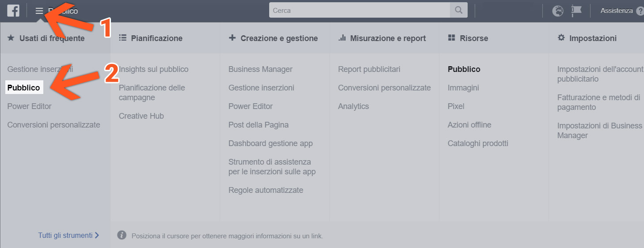Click the info icon in the footer
Viewport: 644px width, 248px height.
[x=122, y=235]
